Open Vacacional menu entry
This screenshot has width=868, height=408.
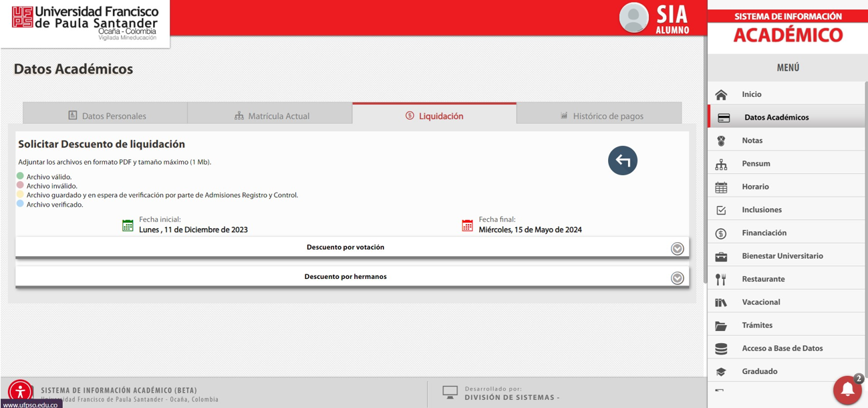point(786,302)
